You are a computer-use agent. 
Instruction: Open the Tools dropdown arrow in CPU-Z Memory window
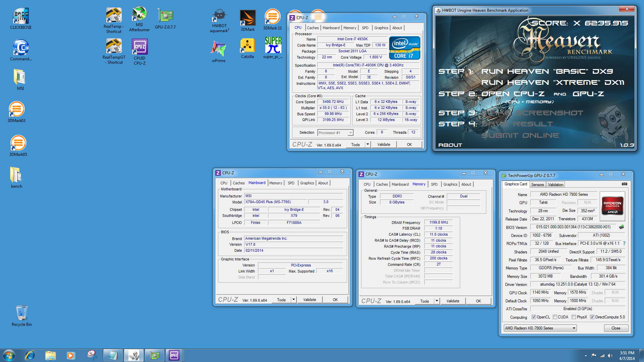(x=437, y=301)
